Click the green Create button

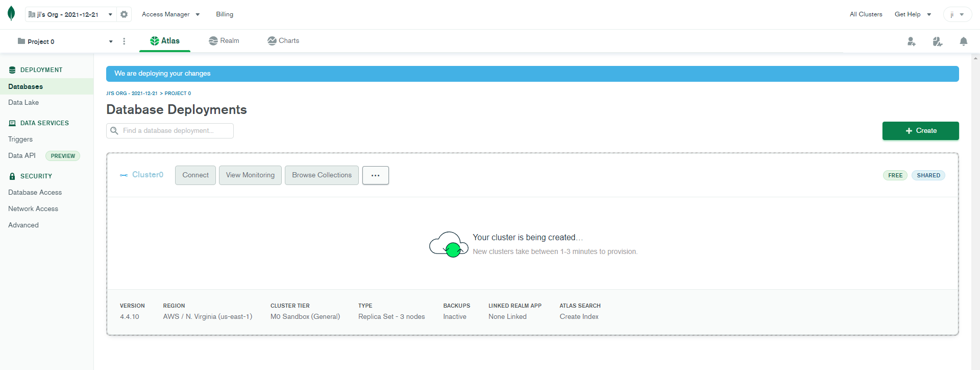pyautogui.click(x=920, y=131)
